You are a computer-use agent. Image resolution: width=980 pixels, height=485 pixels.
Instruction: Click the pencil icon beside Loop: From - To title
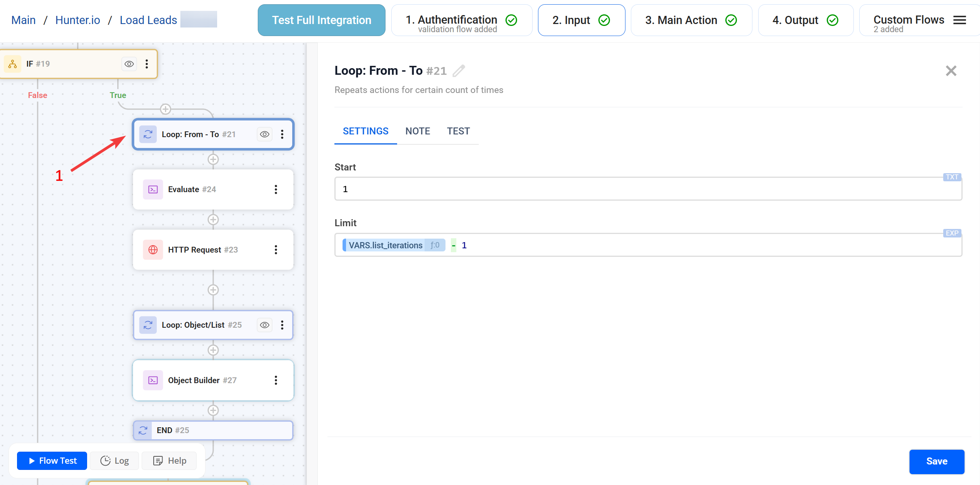pos(459,71)
